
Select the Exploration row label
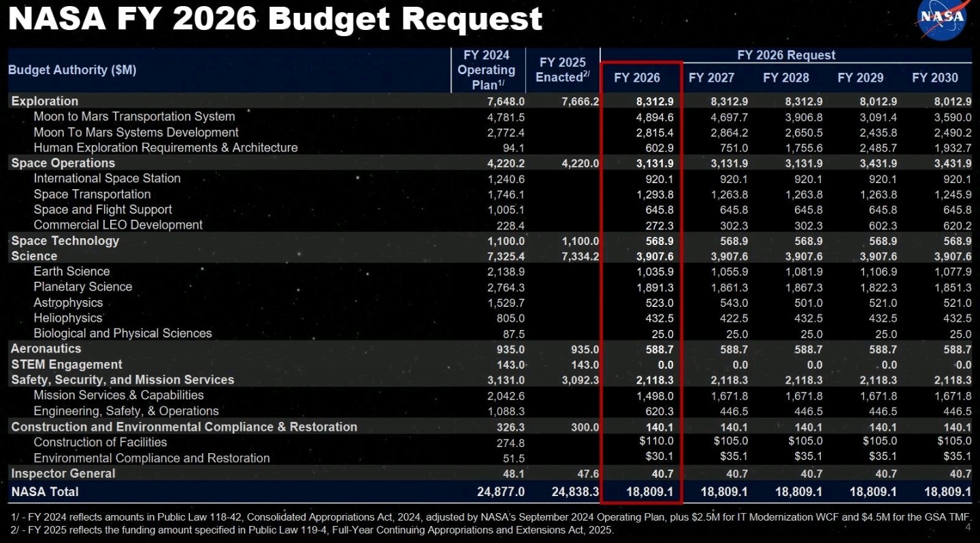[x=45, y=101]
